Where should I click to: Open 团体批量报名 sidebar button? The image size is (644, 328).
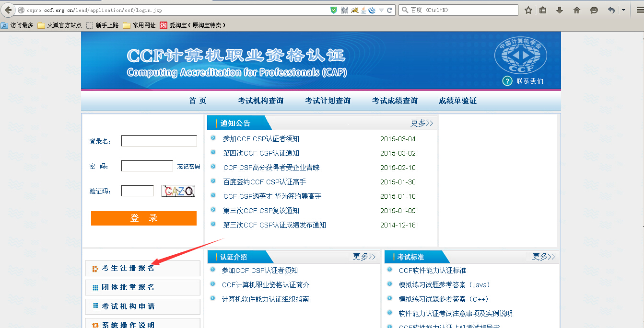click(x=142, y=287)
